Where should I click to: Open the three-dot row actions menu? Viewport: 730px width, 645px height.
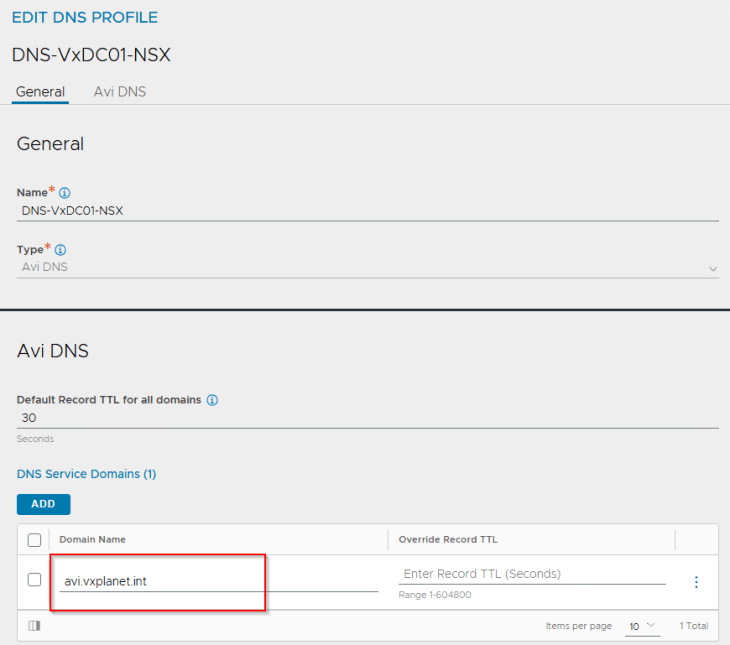pyautogui.click(x=696, y=582)
